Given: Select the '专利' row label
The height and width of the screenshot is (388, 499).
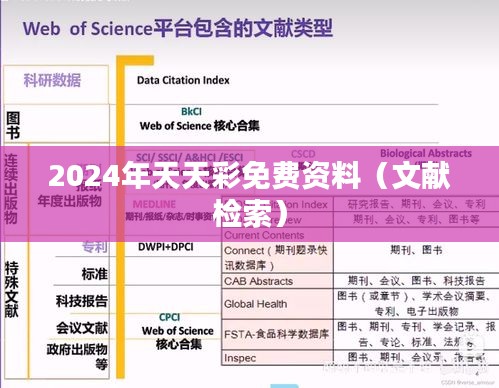Looking at the screenshot, I should click(95, 247).
